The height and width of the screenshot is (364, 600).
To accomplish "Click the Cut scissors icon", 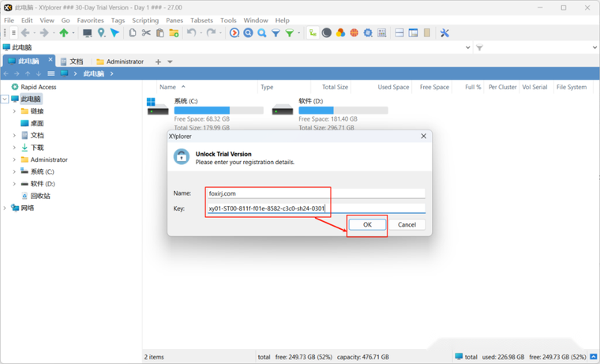I will [146, 33].
